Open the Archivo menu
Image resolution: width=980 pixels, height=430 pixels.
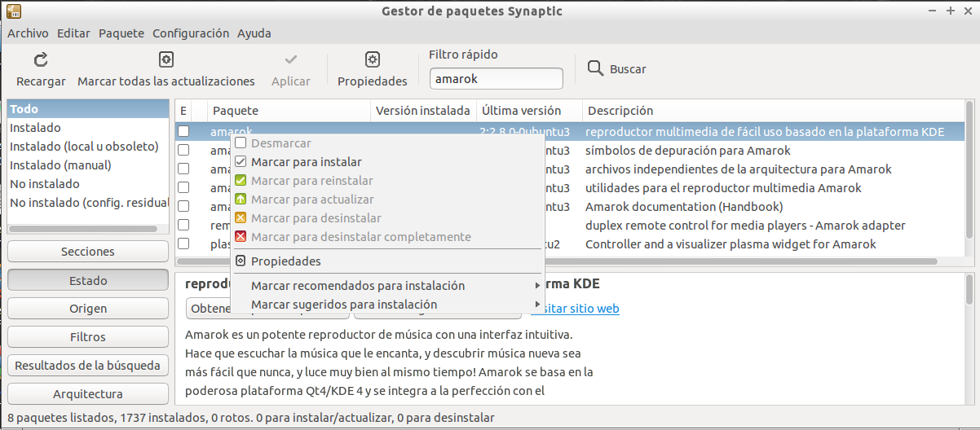click(28, 33)
